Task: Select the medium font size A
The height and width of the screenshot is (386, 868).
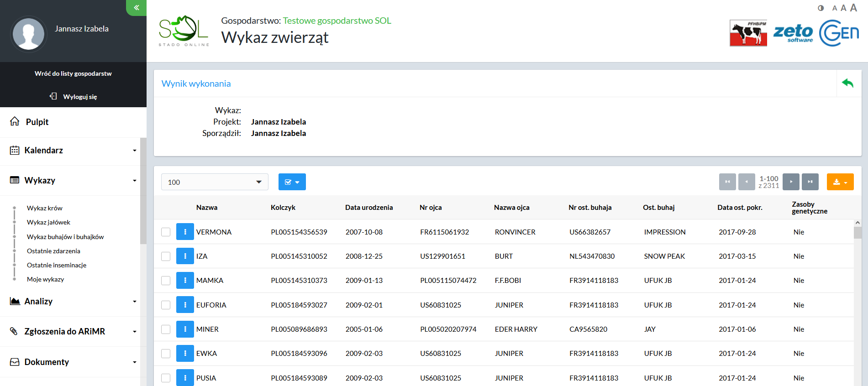Action: (x=843, y=8)
